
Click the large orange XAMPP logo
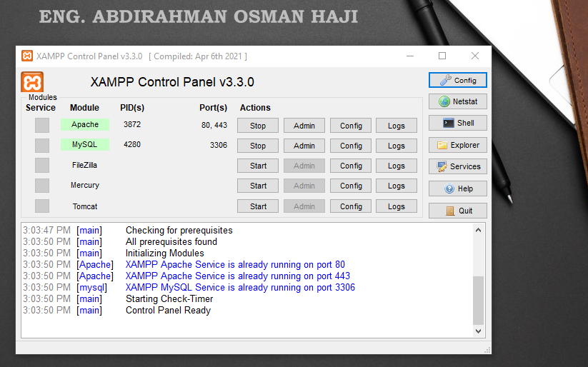pos(32,82)
